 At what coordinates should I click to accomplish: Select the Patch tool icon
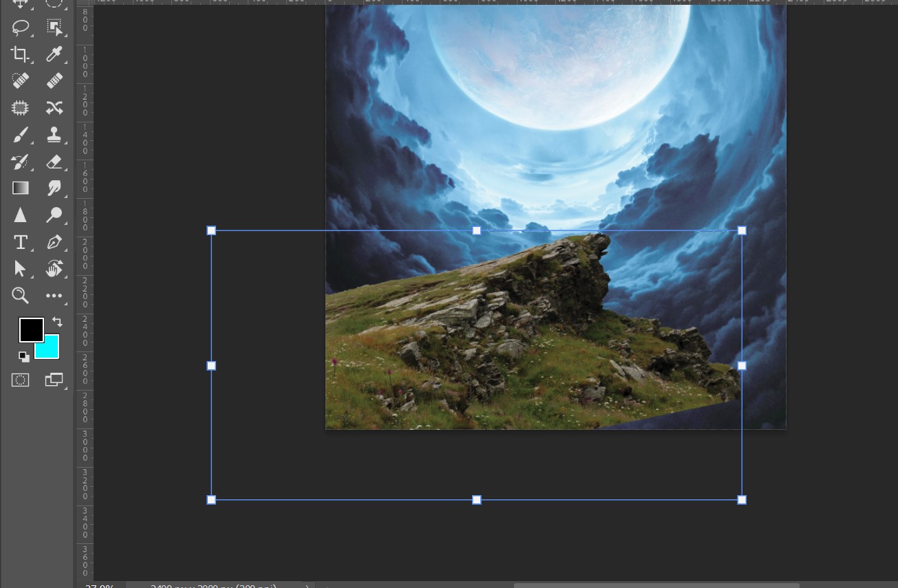(x=21, y=108)
